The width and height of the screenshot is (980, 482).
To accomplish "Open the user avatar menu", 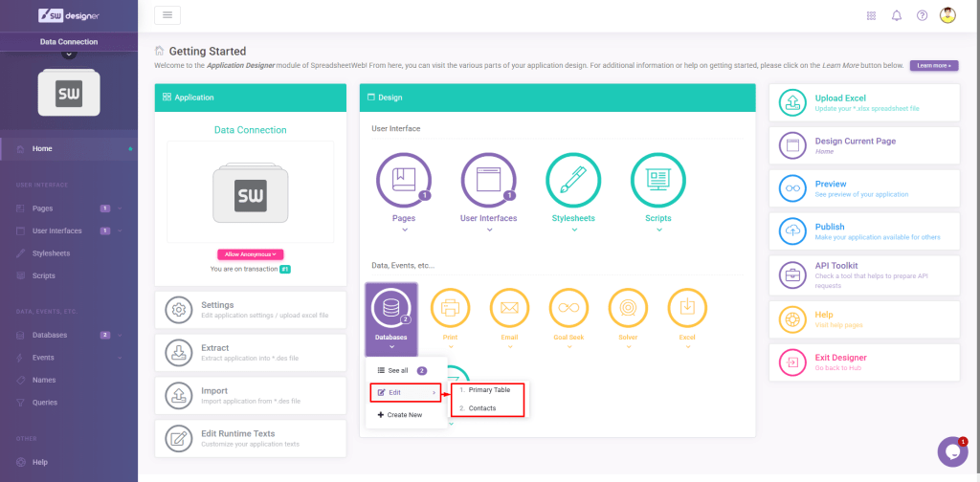I will [x=948, y=15].
